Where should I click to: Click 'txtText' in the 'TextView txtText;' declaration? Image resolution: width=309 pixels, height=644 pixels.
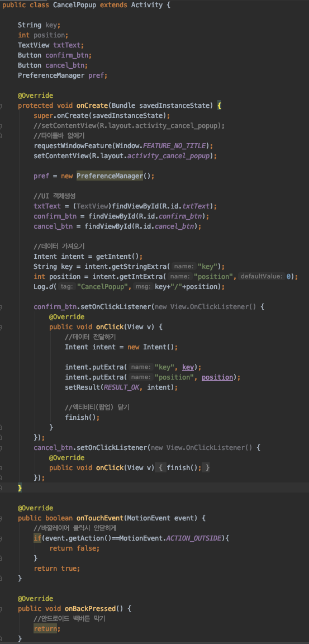pos(67,45)
